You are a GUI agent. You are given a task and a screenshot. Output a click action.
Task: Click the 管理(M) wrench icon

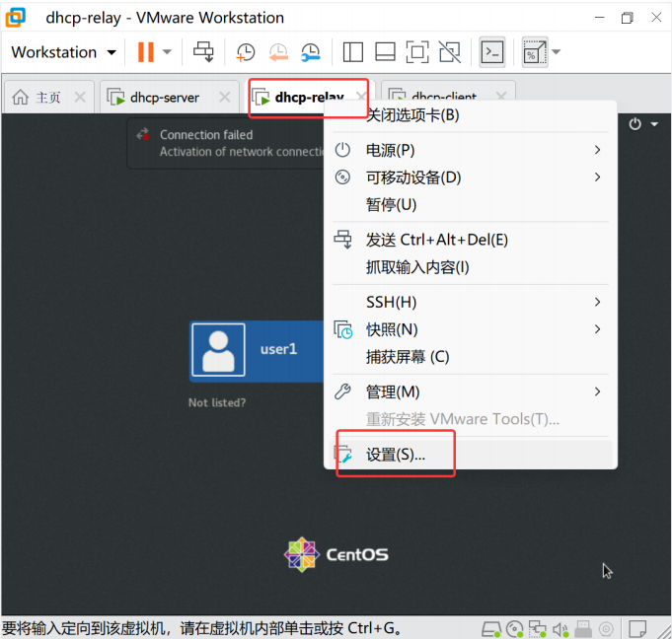(x=342, y=391)
